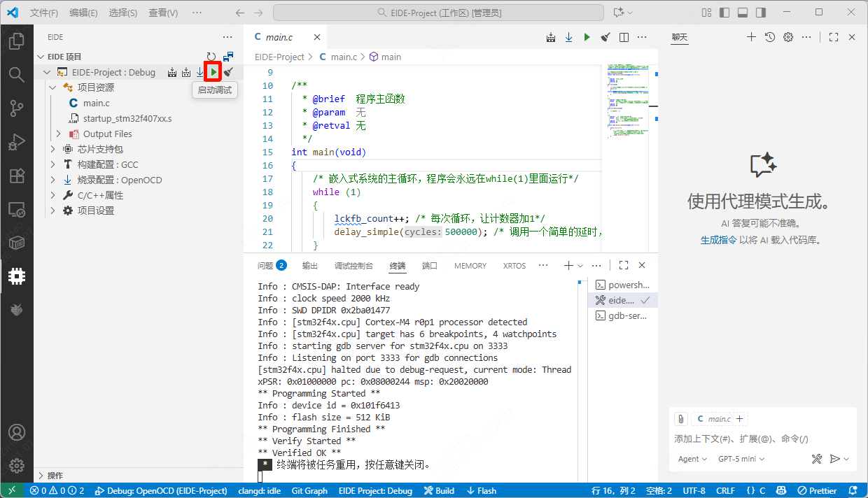Toggle bottom panel visibility in the title bar

pos(743,13)
